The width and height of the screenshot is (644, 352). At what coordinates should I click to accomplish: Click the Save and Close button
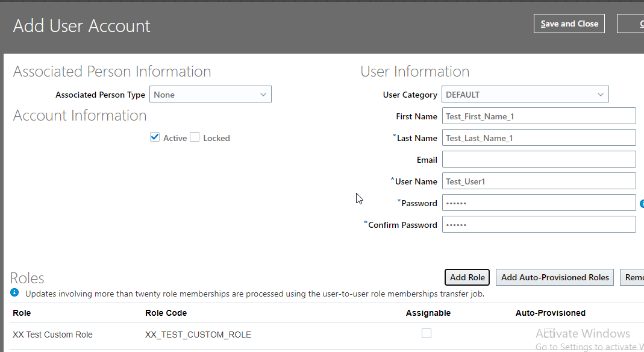tap(569, 24)
